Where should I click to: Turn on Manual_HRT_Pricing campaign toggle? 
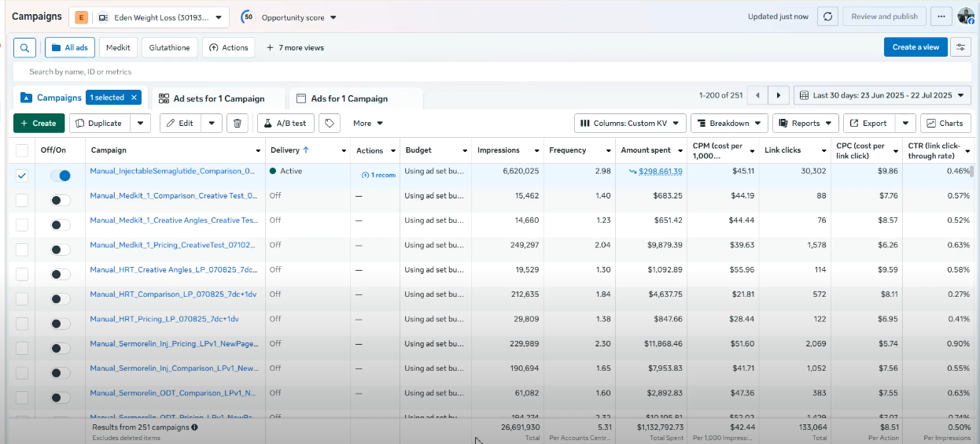click(x=61, y=324)
